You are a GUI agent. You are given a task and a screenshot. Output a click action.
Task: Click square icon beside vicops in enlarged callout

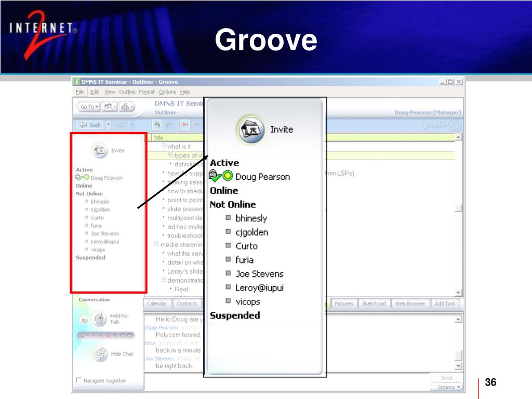click(x=229, y=301)
